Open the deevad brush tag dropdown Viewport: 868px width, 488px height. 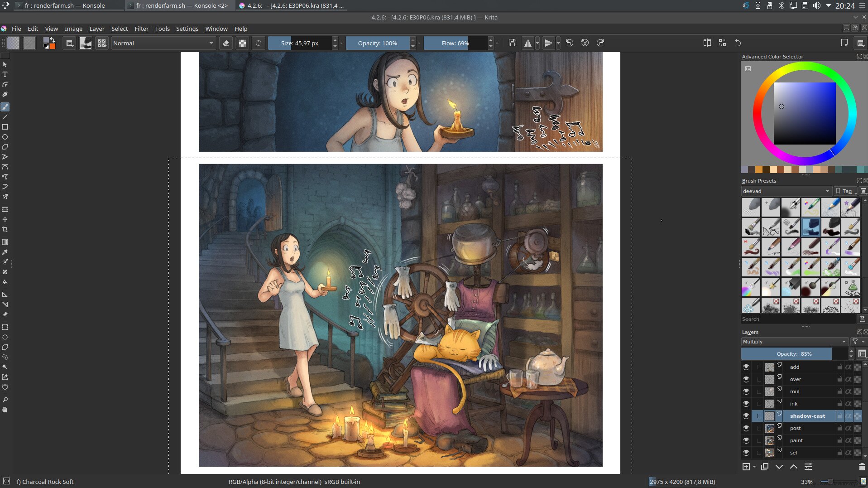tap(786, 191)
